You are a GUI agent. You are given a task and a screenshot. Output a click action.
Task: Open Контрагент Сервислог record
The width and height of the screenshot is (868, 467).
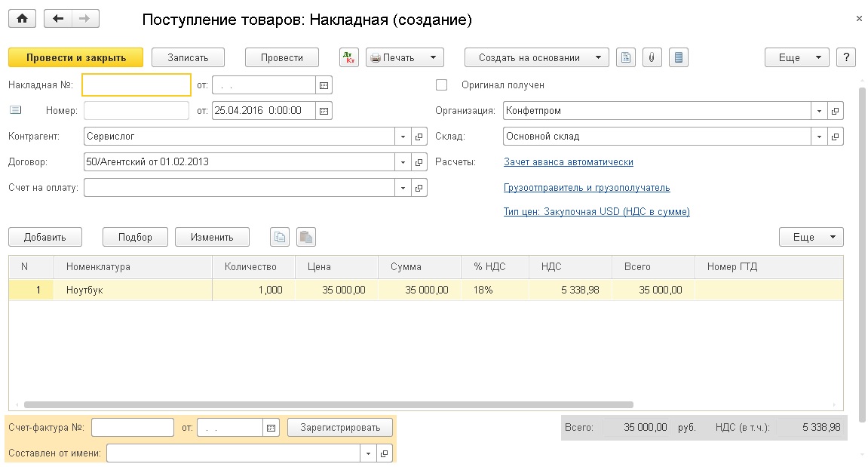419,137
